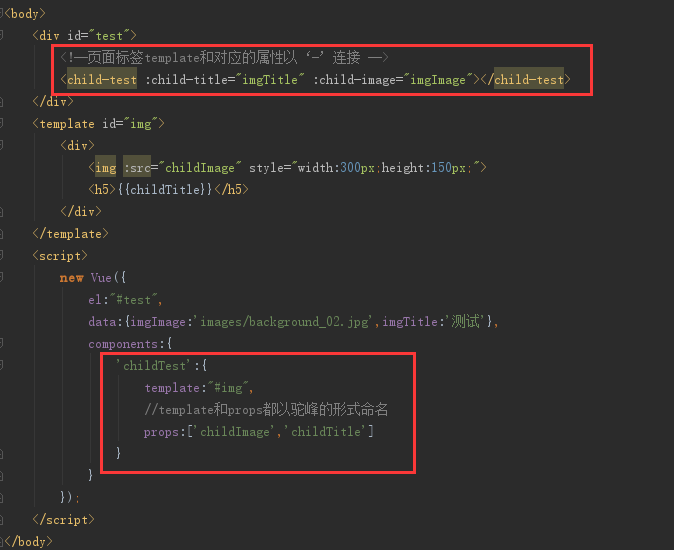The height and width of the screenshot is (550, 674).
Task: Click the Vue constructor name
Action: click(101, 278)
